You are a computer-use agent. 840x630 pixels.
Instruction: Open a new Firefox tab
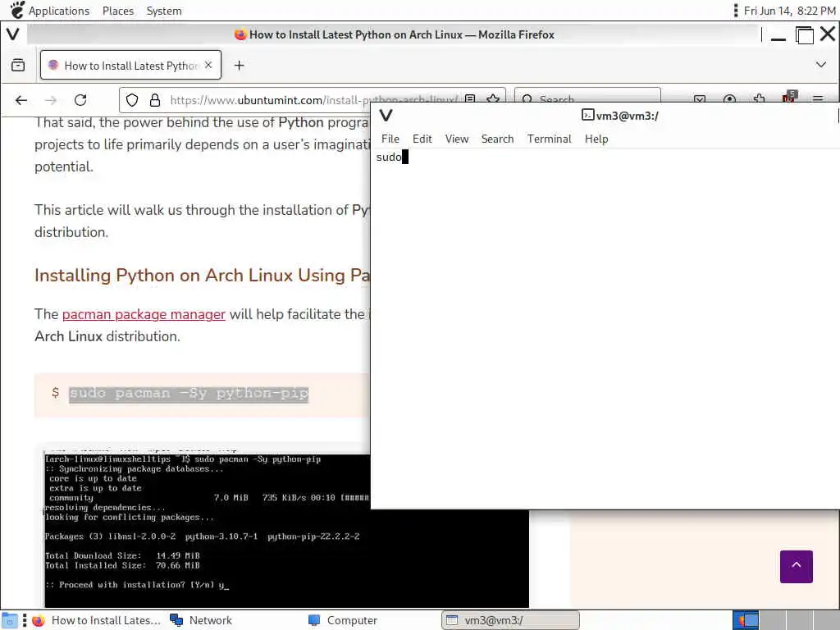tap(239, 66)
